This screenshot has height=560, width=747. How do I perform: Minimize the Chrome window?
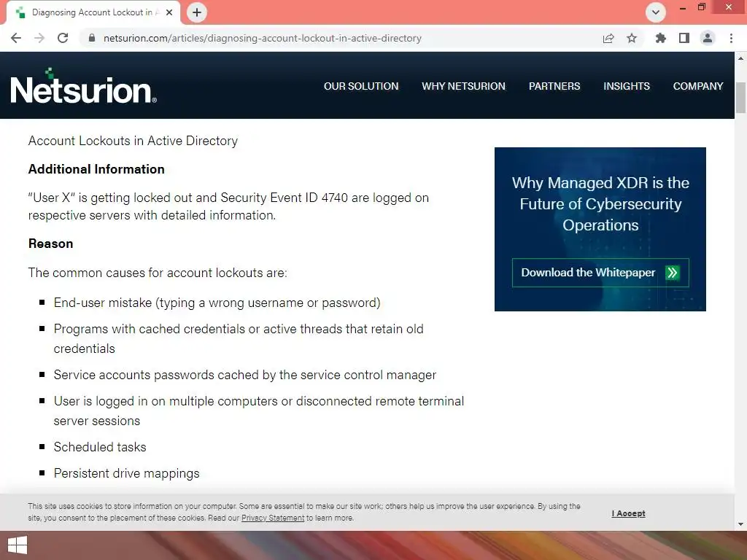point(683,7)
